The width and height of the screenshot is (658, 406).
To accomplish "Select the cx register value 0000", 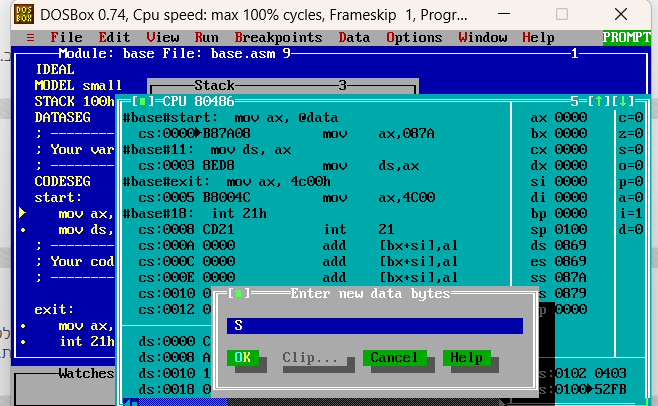I will (x=571, y=149).
